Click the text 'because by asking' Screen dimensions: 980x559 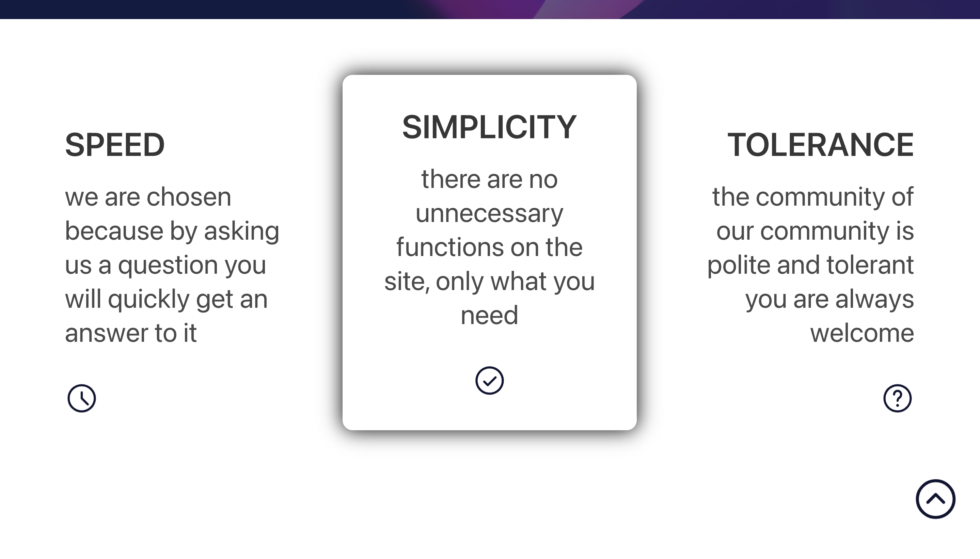click(172, 231)
